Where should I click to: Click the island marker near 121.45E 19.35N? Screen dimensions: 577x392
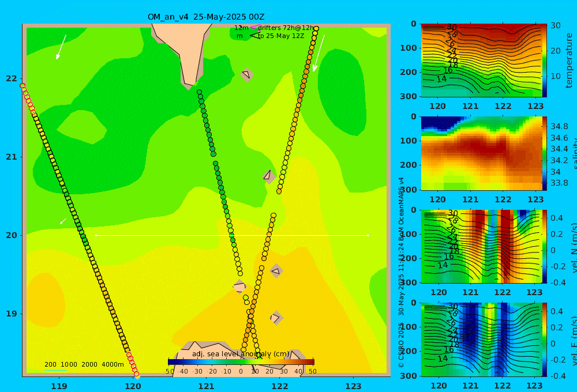pyautogui.click(x=239, y=287)
